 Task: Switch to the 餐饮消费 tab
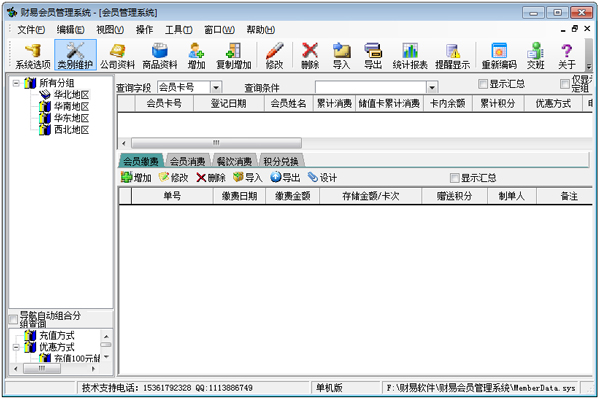234,161
